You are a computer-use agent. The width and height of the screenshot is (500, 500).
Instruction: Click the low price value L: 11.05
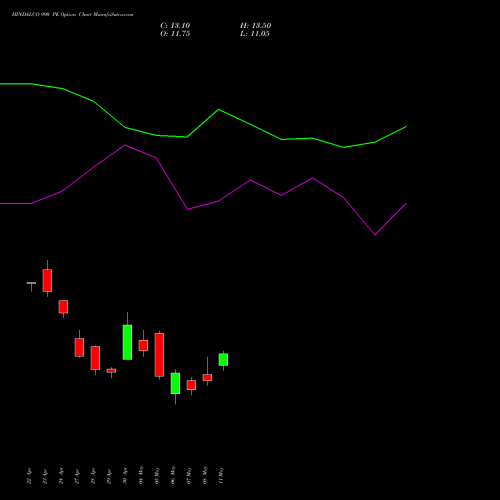click(255, 34)
